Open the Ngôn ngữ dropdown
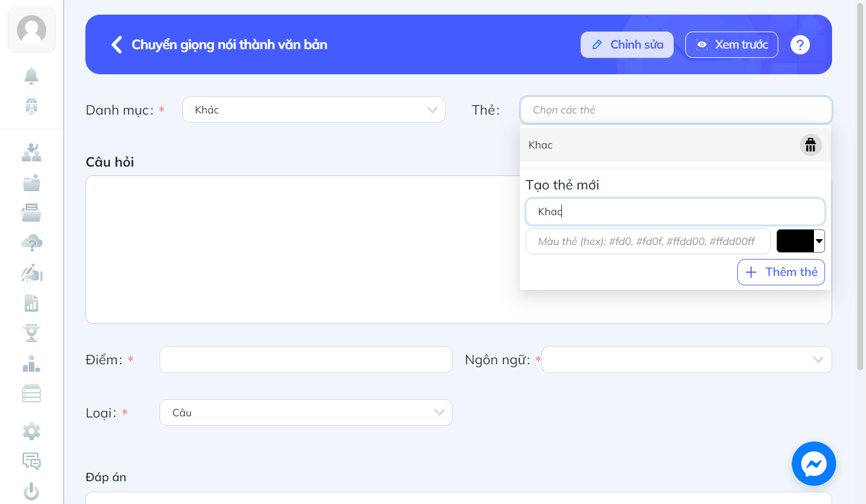This screenshot has height=504, width=866. (686, 360)
